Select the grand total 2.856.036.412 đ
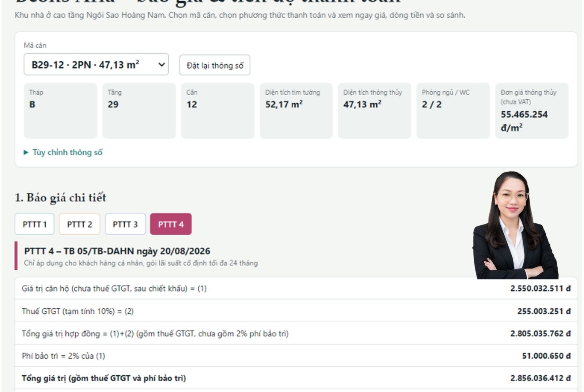Image resolution: width=584 pixels, height=392 pixels. [x=540, y=378]
